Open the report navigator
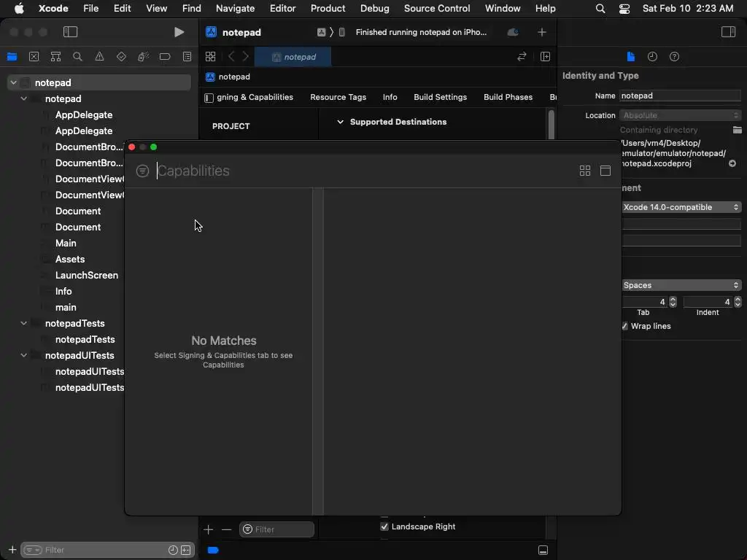747x560 pixels. pos(187,57)
